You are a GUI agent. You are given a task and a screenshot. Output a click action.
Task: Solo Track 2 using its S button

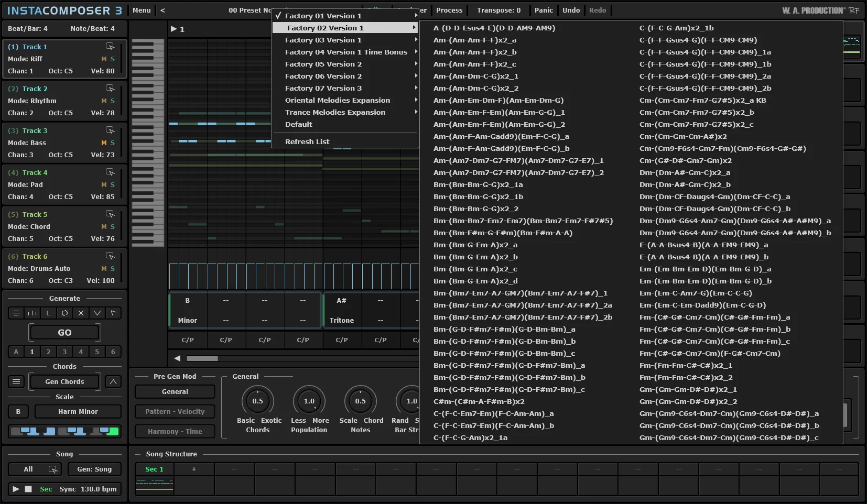pyautogui.click(x=112, y=101)
